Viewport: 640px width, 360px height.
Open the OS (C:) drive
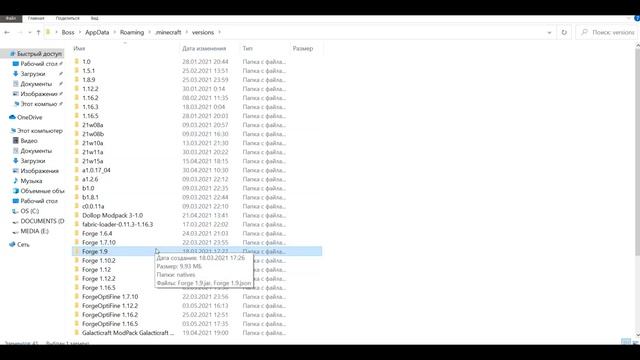click(x=29, y=211)
